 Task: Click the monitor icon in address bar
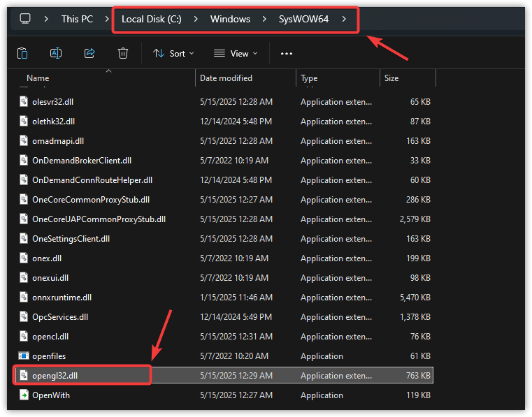coord(25,19)
